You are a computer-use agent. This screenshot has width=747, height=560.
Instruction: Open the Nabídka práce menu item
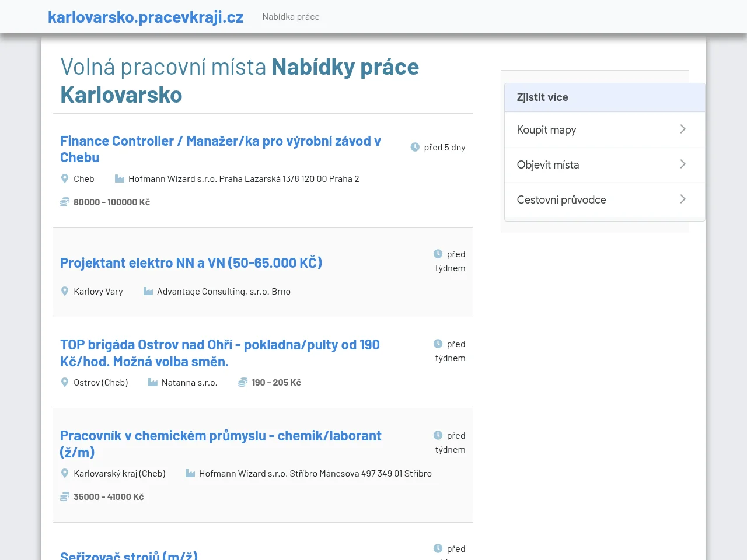coord(291,17)
